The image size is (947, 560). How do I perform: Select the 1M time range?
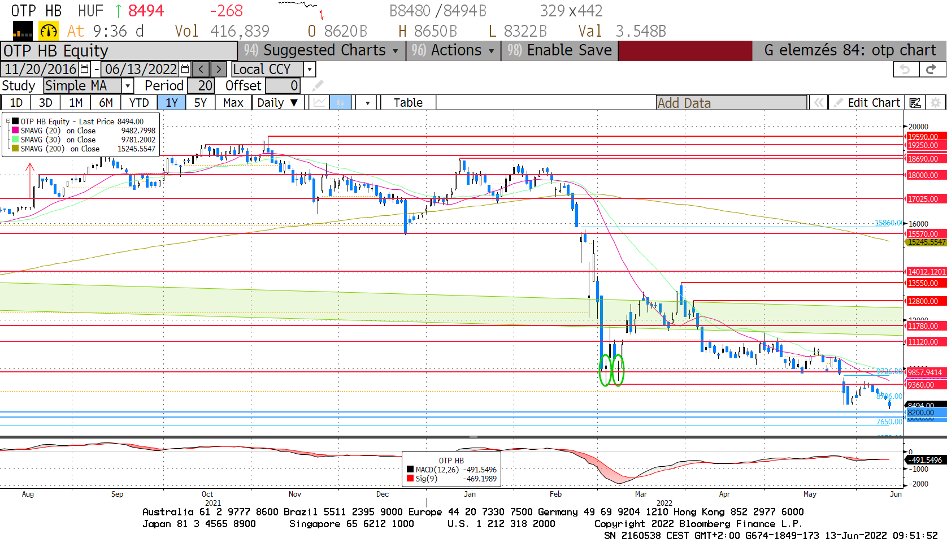coord(76,102)
